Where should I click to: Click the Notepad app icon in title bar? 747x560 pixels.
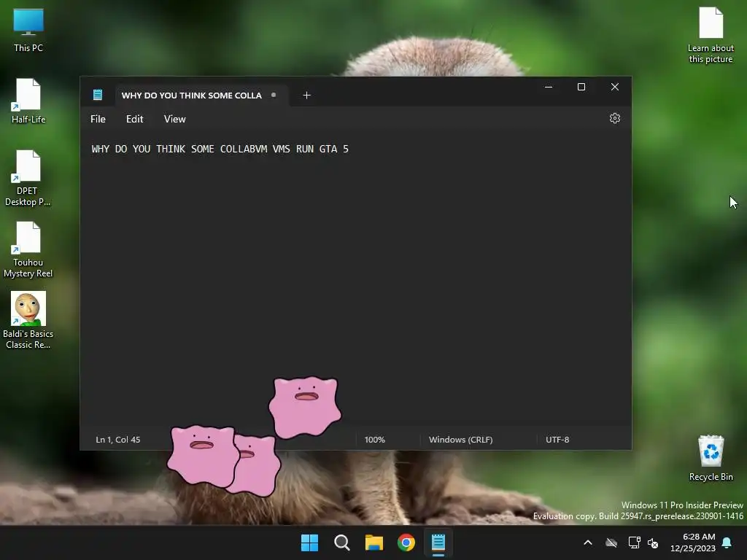(x=98, y=95)
